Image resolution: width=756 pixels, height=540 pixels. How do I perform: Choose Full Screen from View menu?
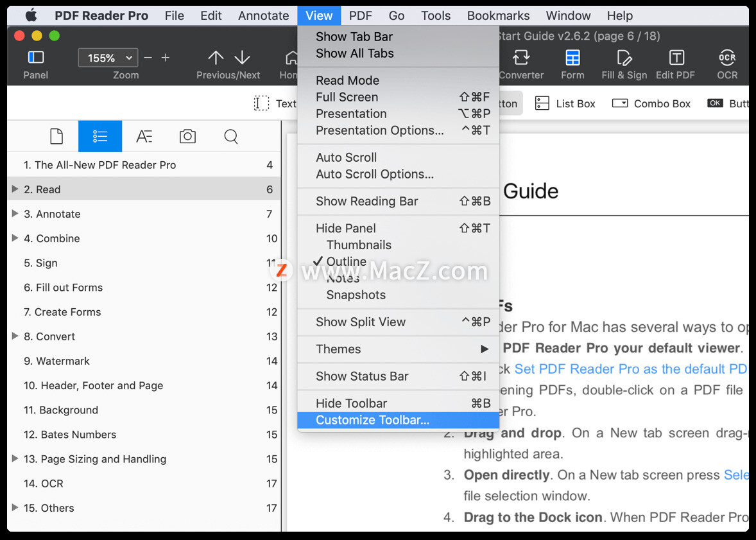click(399, 97)
